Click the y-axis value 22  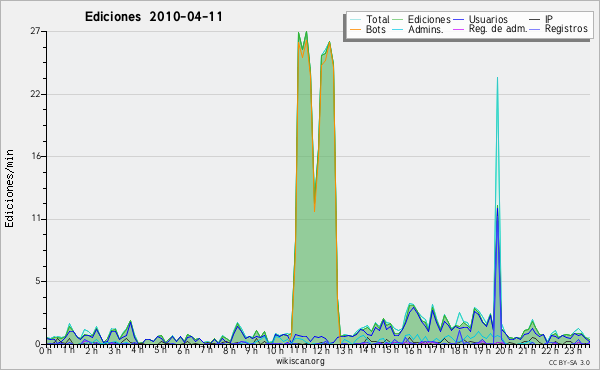[35, 94]
